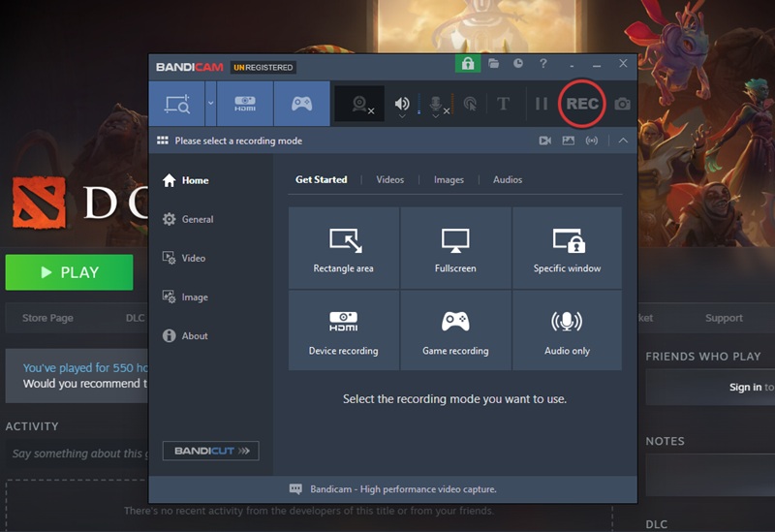This screenshot has width=775, height=532.
Task: Open Image settings in sidebar
Action: click(x=185, y=297)
